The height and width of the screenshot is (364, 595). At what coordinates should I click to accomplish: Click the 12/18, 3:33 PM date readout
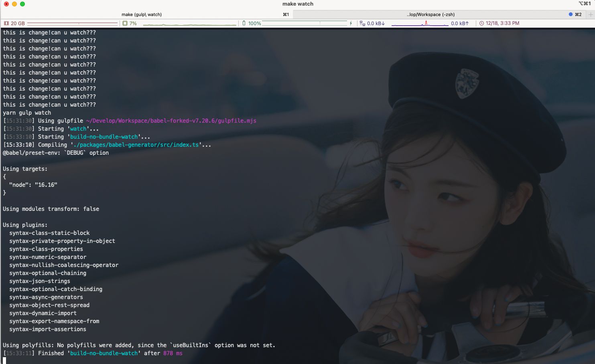pyautogui.click(x=502, y=23)
